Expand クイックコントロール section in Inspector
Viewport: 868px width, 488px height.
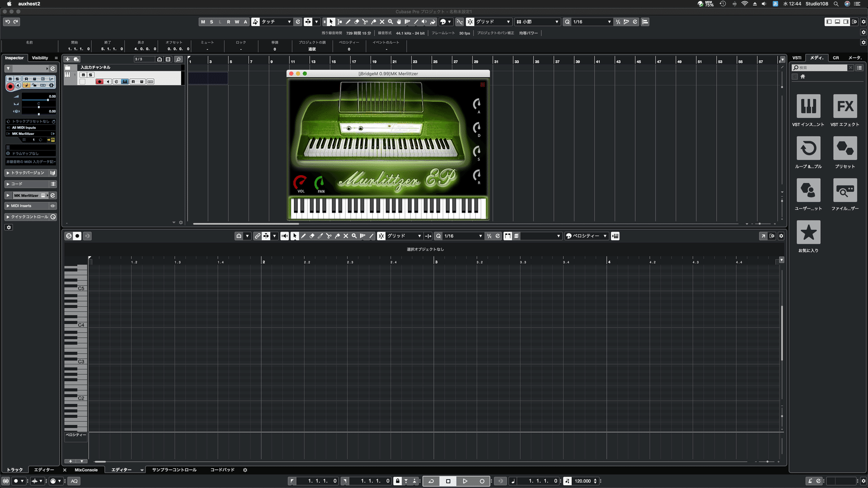coord(30,217)
